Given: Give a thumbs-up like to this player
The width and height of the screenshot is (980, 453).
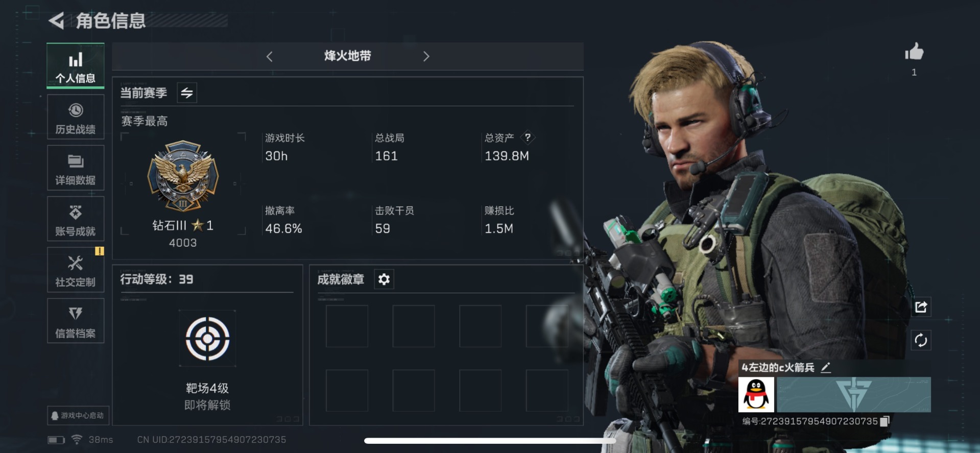Looking at the screenshot, I should 914,52.
